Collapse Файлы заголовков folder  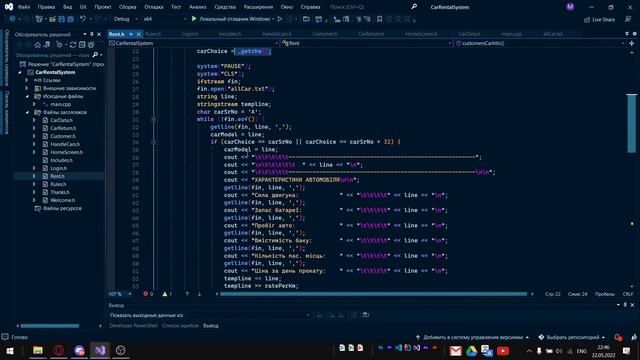tap(27, 112)
